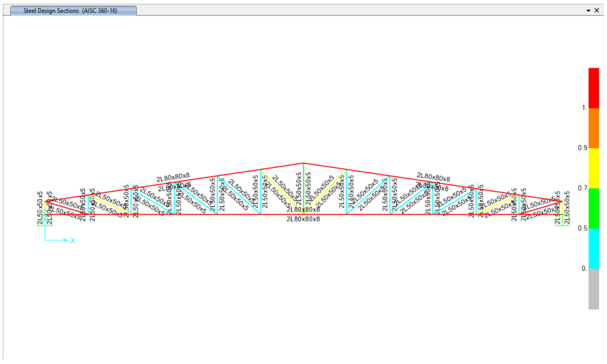Viewport: 607px width, 364px height.
Task: Select yellow diagonal left of center post
Action: [282, 191]
